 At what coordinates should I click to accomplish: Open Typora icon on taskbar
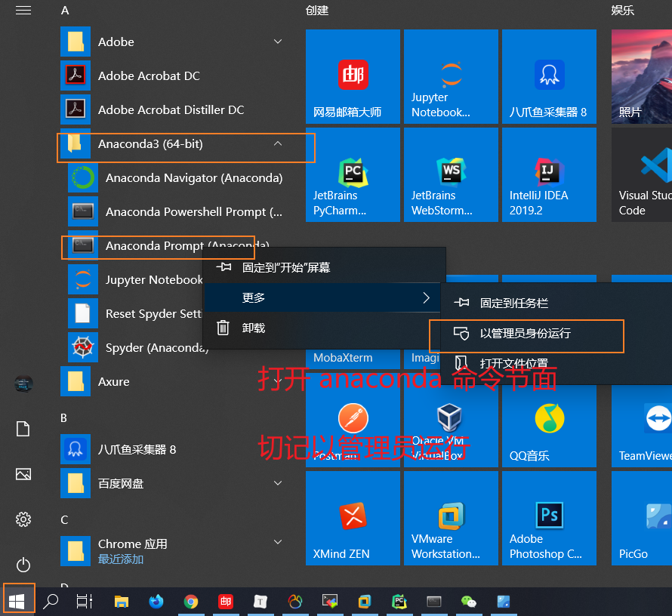pyautogui.click(x=260, y=602)
